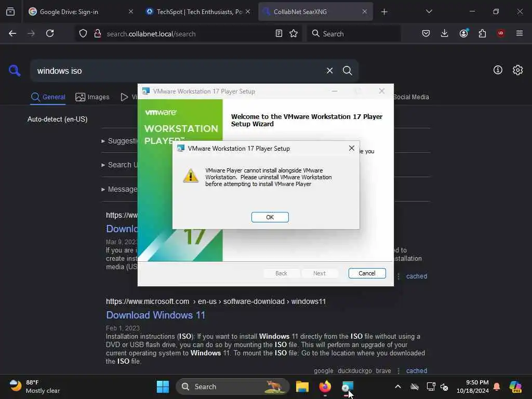This screenshot has height=399, width=532.
Task: Open the extensions puzzle icon
Action: coord(482,33)
